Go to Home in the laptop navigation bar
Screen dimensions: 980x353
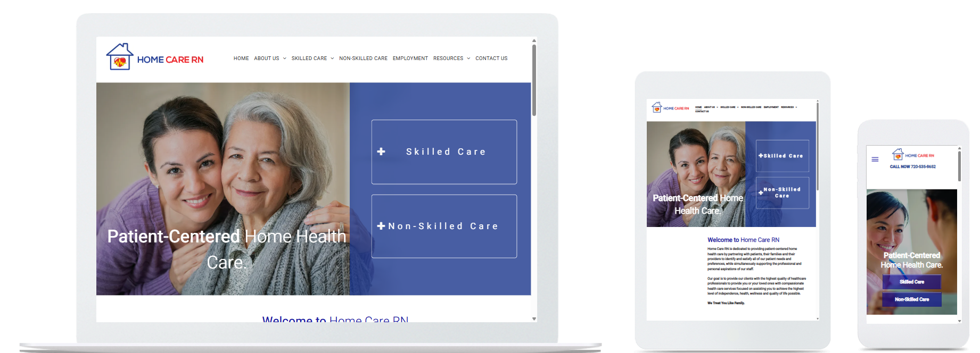coord(241,58)
